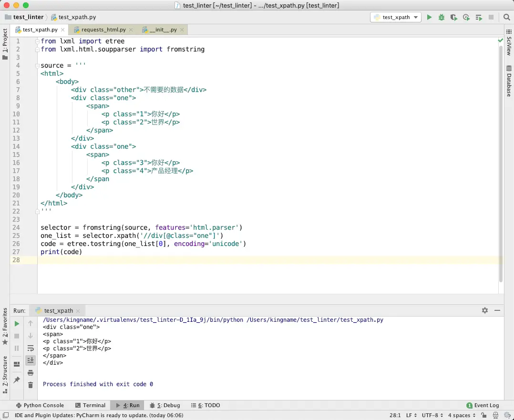The height and width of the screenshot is (420, 514).
Task: Pin the run tab with pin icon
Action: pos(17,379)
